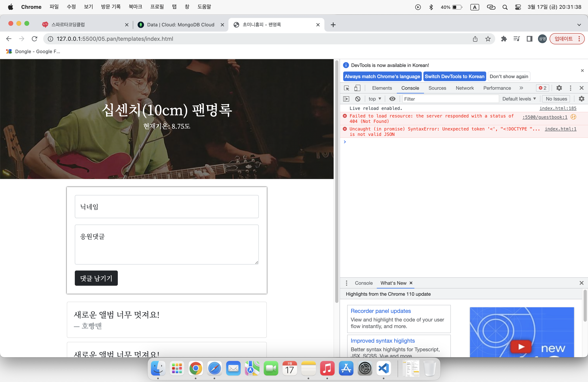Image resolution: width=588 pixels, height=382 pixels.
Task: Reload the page
Action: [x=35, y=39]
